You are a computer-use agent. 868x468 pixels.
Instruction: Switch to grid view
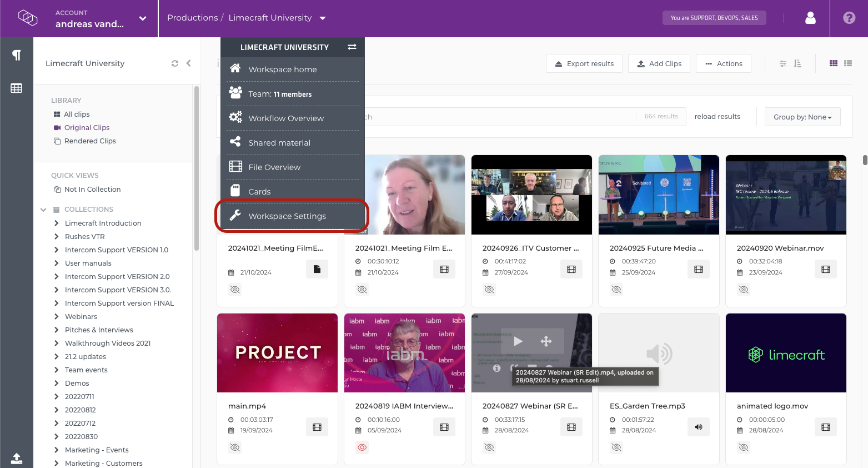[x=834, y=63]
